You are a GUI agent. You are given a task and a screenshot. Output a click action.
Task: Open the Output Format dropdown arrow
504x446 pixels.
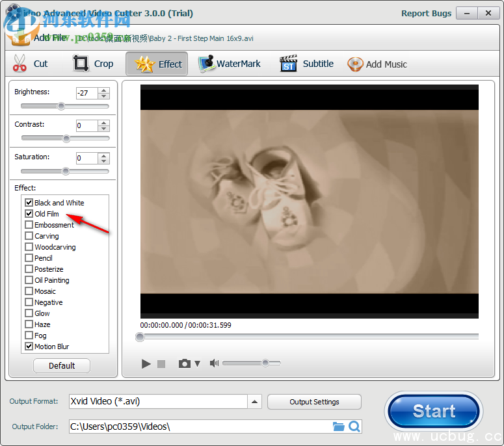(254, 402)
